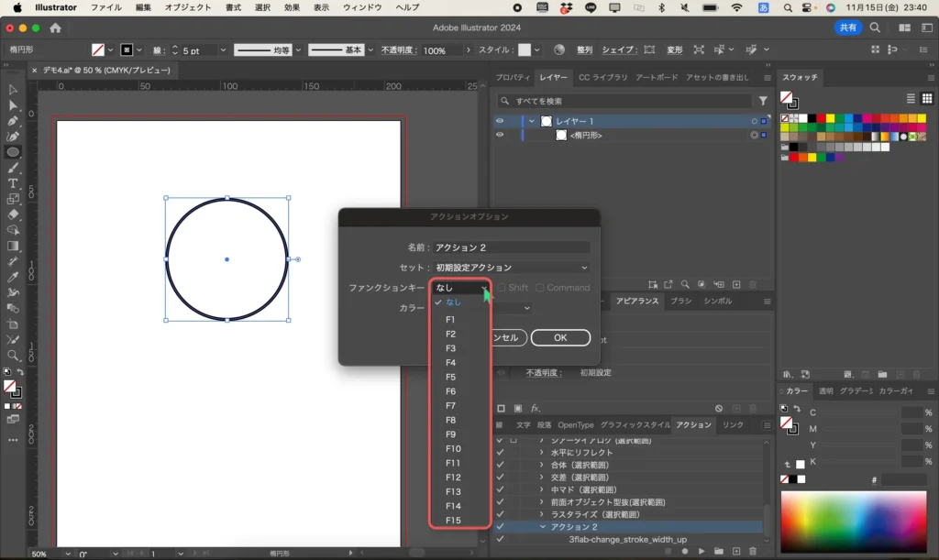The height and width of the screenshot is (560, 939).
Task: Open the セット dropdown in Action Options
Action: tap(512, 268)
